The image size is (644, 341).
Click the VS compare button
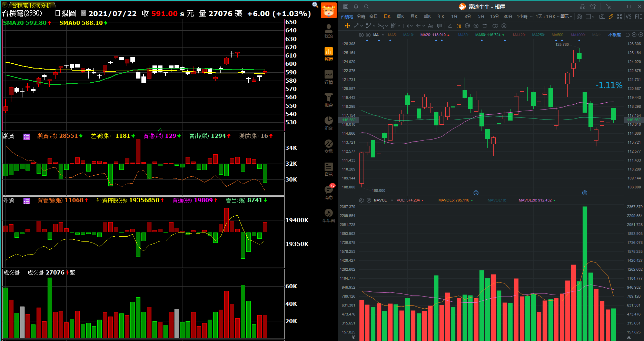pyautogui.click(x=628, y=16)
